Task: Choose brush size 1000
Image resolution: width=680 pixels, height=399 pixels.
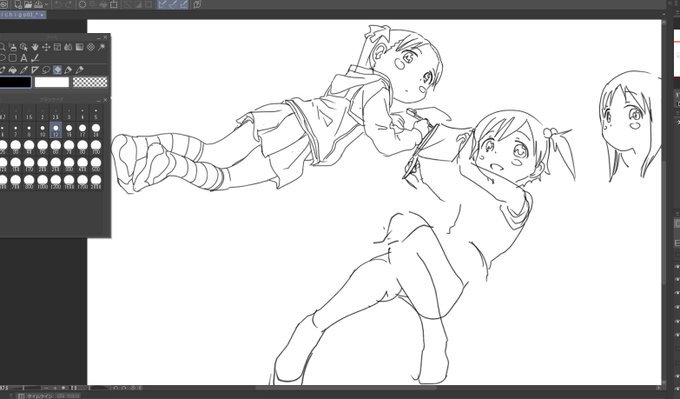Action: (42, 182)
